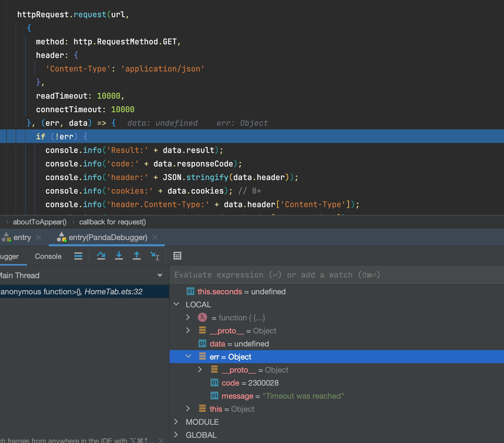Click the httpRequest.request(url, line

coord(73,14)
